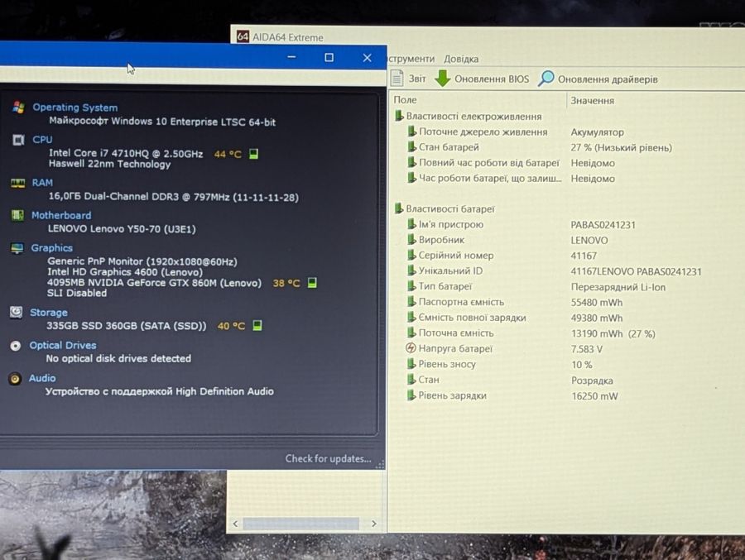The image size is (745, 560).
Task: Click the battery icon beside Тип батареї
Action: [x=411, y=286]
